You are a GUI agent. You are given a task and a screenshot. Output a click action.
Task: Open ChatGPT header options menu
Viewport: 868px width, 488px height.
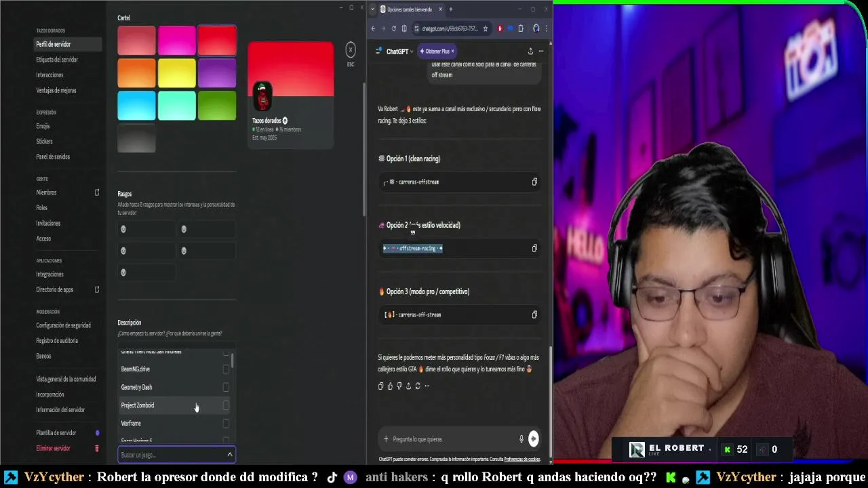click(x=540, y=51)
